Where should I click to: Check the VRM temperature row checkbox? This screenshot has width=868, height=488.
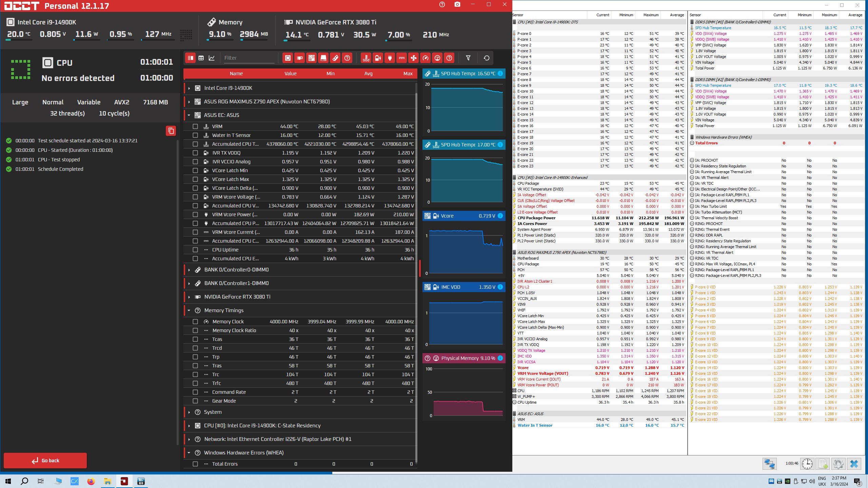195,126
